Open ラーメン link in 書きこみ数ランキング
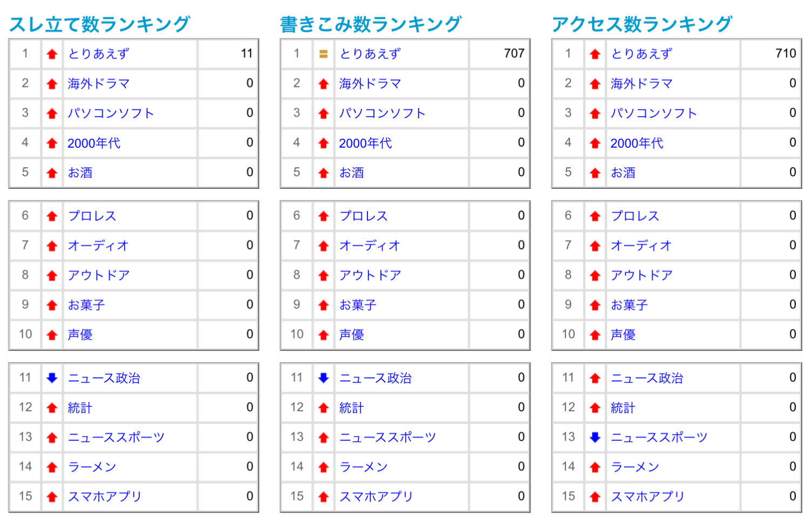 coord(363,467)
